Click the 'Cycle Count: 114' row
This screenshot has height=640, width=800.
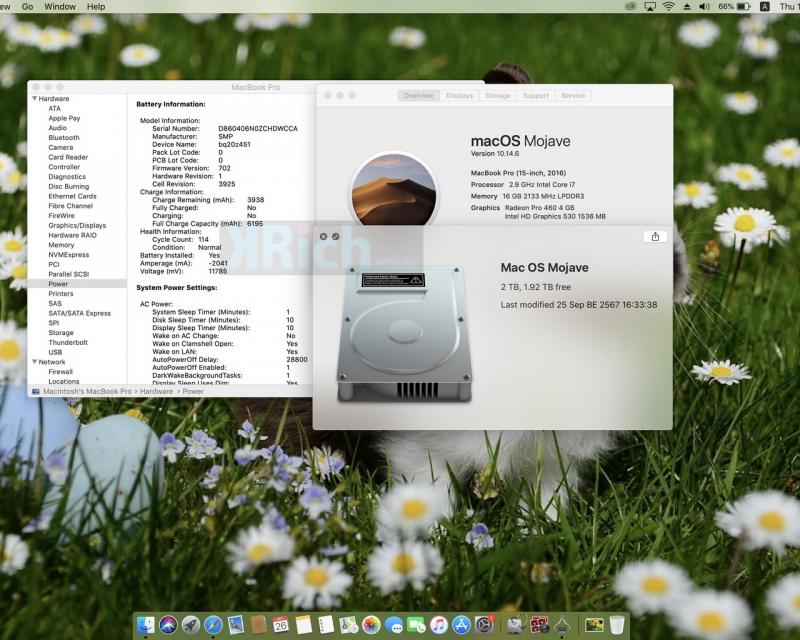181,239
